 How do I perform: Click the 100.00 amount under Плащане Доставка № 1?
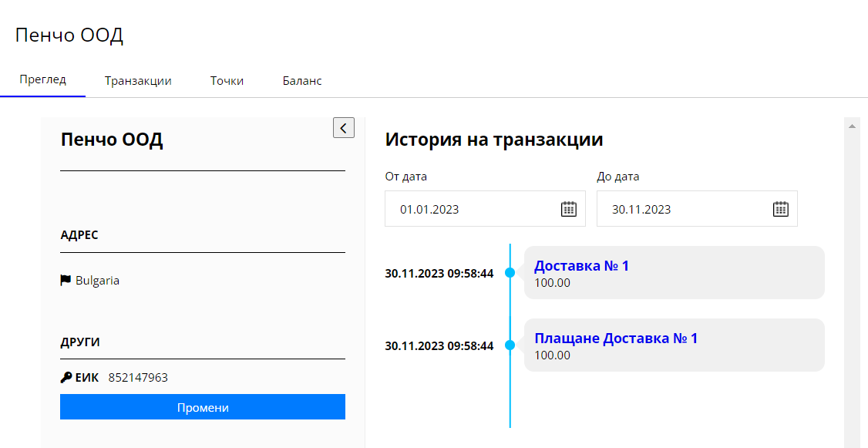coord(552,355)
